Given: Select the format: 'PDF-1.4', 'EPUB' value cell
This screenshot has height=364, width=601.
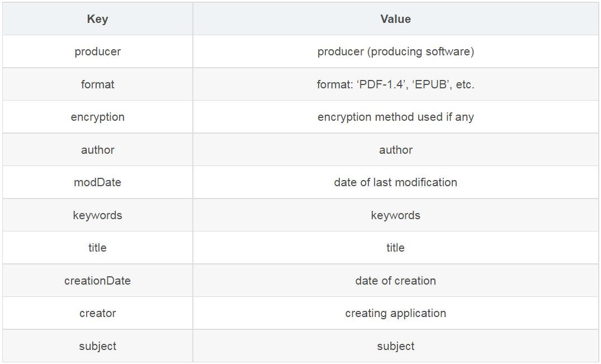Looking at the screenshot, I should [x=395, y=84].
